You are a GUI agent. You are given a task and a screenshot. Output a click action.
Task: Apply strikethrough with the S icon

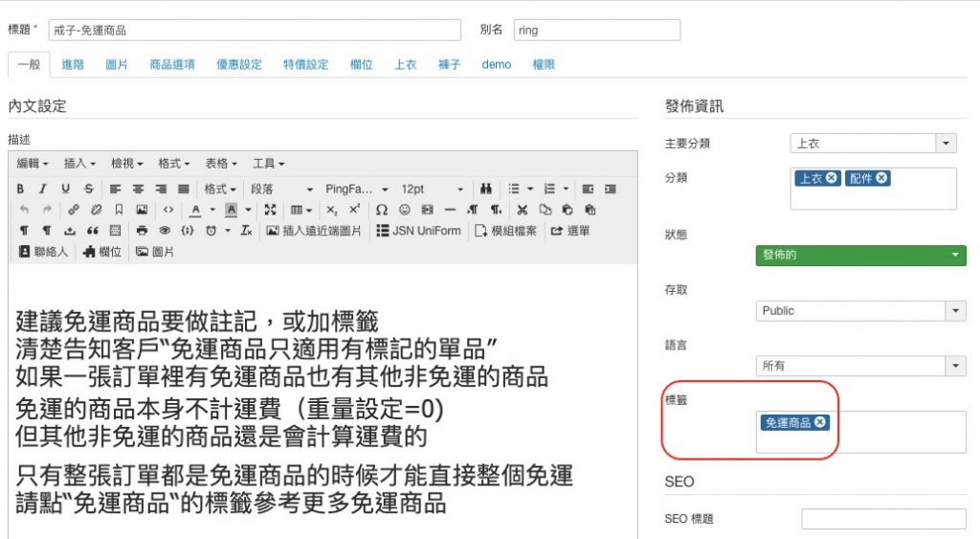tap(89, 189)
